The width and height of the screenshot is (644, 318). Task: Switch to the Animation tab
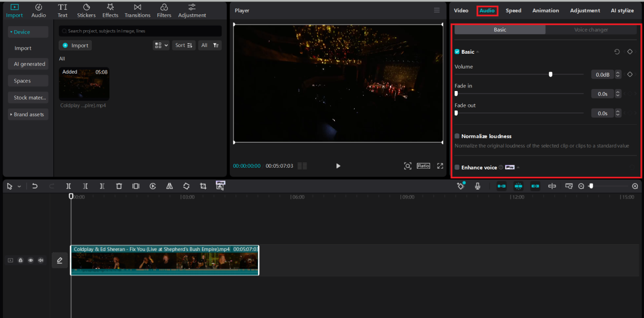[x=546, y=10]
